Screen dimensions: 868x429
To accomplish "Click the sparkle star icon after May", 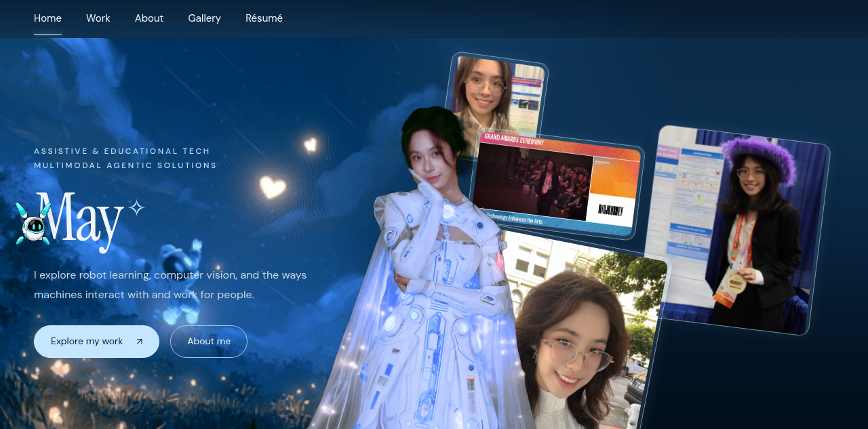I will (136, 207).
